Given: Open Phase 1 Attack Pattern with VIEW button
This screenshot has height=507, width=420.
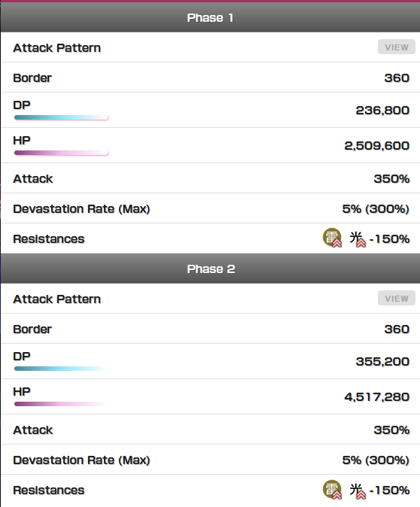Looking at the screenshot, I should pyautogui.click(x=397, y=47).
